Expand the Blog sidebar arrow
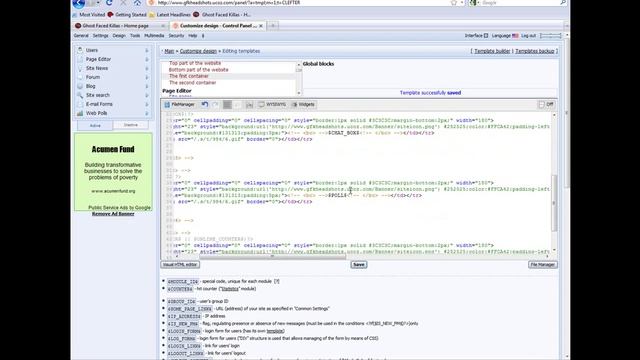 click(x=147, y=86)
